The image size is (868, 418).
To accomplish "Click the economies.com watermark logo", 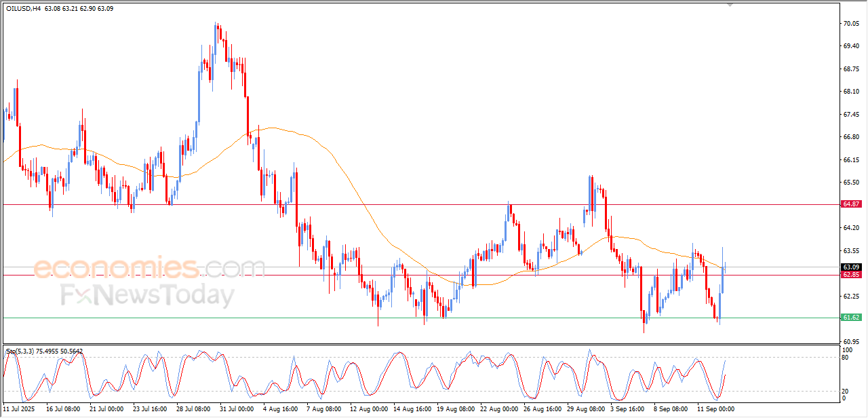I will coord(140,268).
